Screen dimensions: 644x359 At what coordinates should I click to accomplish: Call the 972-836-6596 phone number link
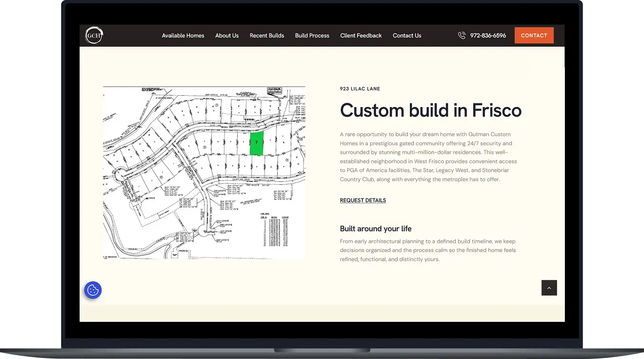click(488, 36)
